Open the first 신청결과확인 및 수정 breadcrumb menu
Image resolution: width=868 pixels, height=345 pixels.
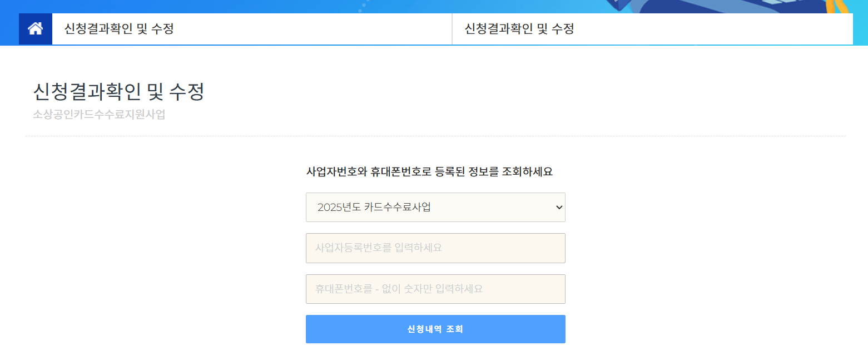point(252,29)
